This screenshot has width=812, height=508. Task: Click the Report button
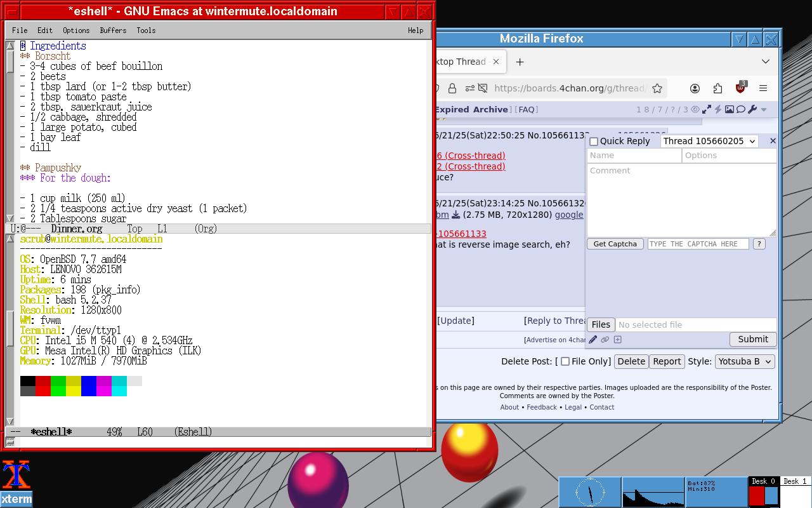667,361
